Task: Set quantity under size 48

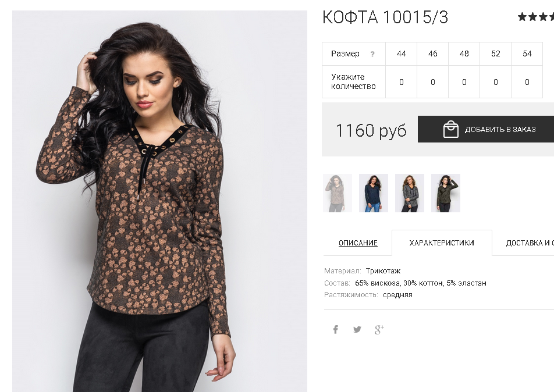Action: [x=464, y=82]
